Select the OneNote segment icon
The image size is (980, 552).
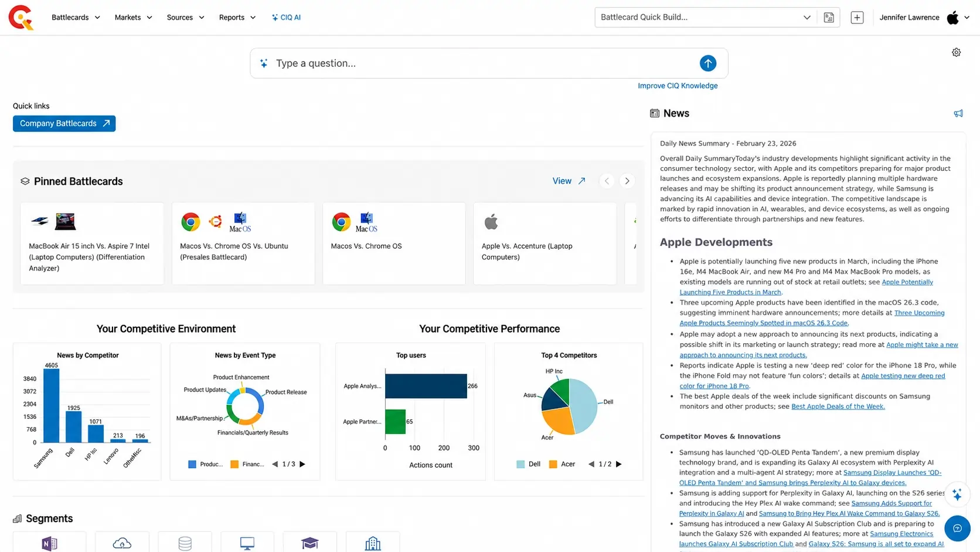(50, 544)
